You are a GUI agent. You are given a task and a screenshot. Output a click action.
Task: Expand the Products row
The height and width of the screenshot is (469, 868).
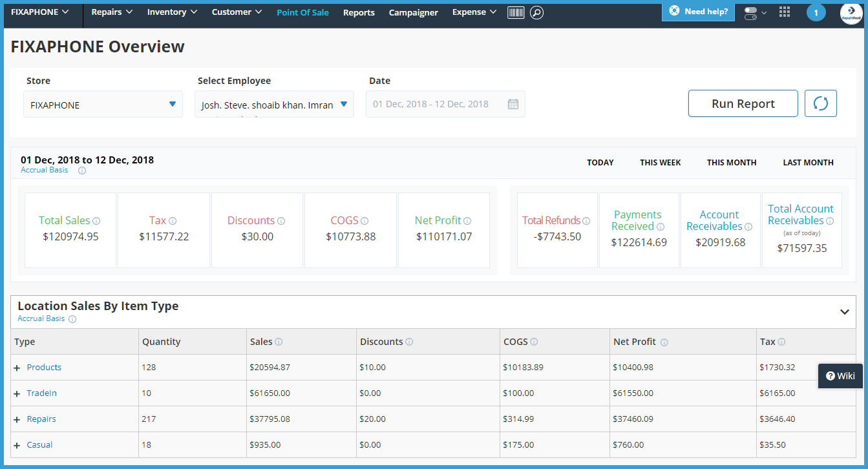[17, 368]
